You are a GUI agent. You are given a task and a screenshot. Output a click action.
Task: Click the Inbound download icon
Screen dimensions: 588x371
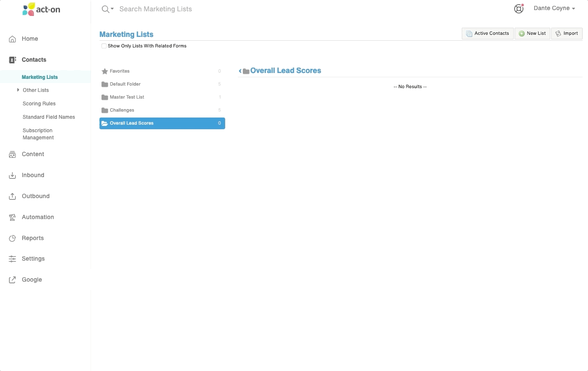[x=13, y=175]
